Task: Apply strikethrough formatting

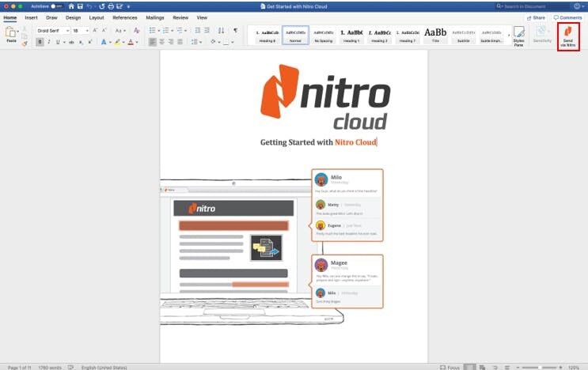Action: point(71,43)
